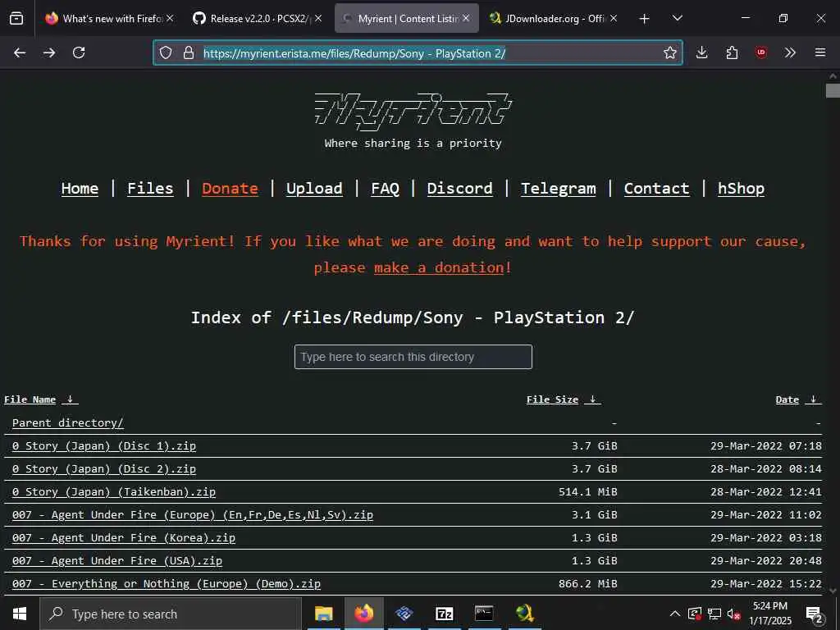Click the directory search field
The width and height of the screenshot is (840, 630).
413,357
